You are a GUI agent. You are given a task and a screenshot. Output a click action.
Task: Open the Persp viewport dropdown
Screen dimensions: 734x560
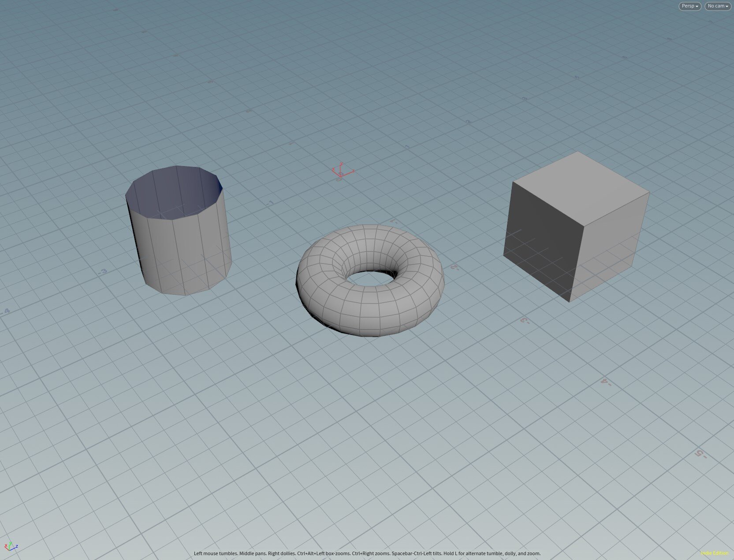coord(689,6)
